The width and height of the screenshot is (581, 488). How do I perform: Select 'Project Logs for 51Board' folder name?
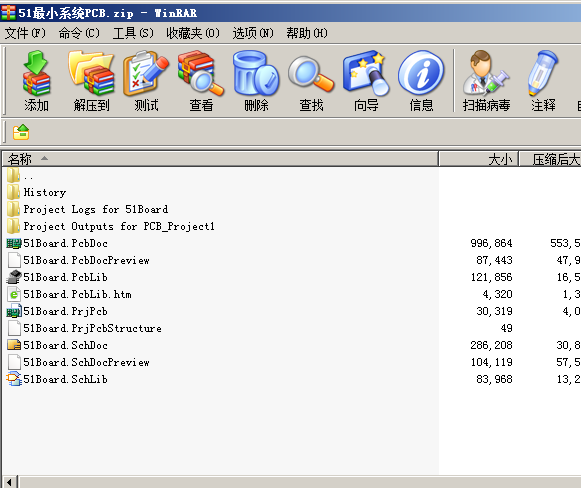pyautogui.click(x=96, y=209)
